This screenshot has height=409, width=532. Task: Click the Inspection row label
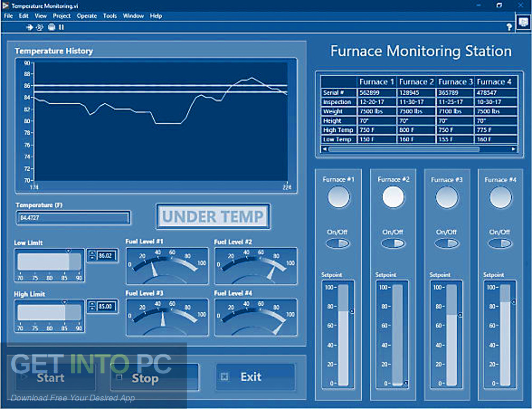(x=339, y=102)
